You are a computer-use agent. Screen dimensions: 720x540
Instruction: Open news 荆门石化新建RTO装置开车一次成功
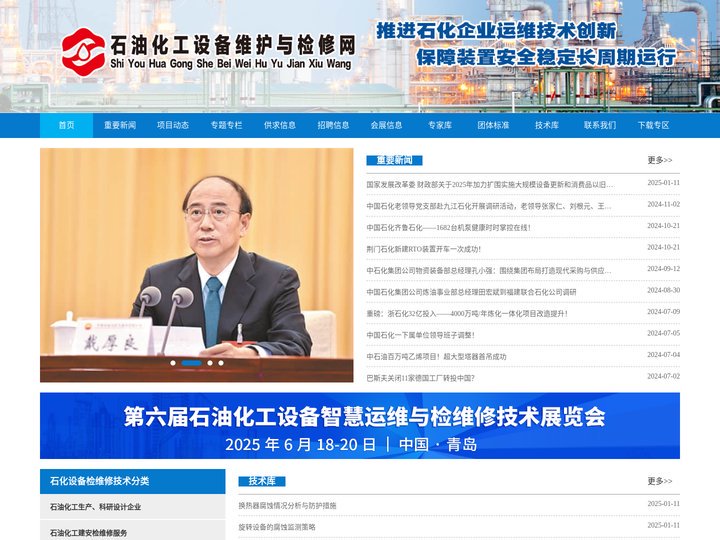click(423, 249)
